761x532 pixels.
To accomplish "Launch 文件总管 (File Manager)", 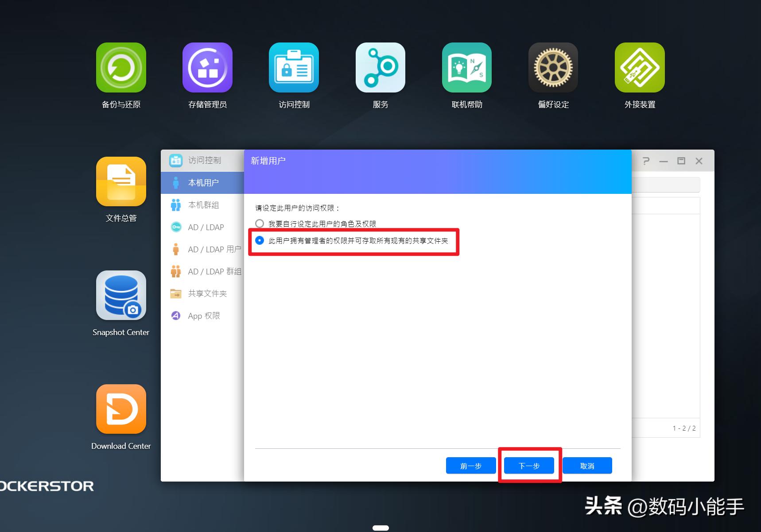I will coord(120,181).
